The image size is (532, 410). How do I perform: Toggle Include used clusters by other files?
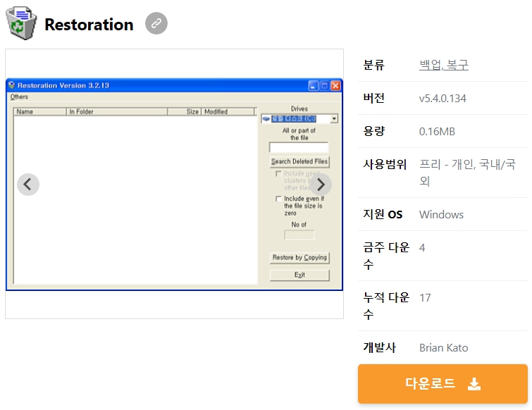coord(278,173)
